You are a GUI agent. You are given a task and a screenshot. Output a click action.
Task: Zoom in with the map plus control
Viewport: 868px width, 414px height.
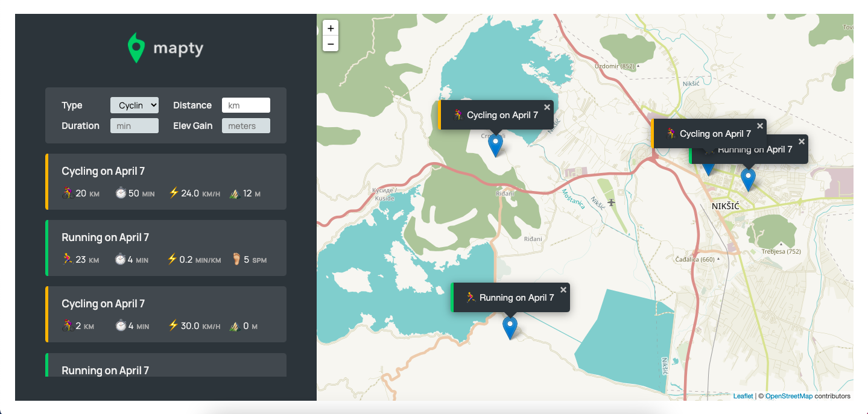click(x=330, y=28)
